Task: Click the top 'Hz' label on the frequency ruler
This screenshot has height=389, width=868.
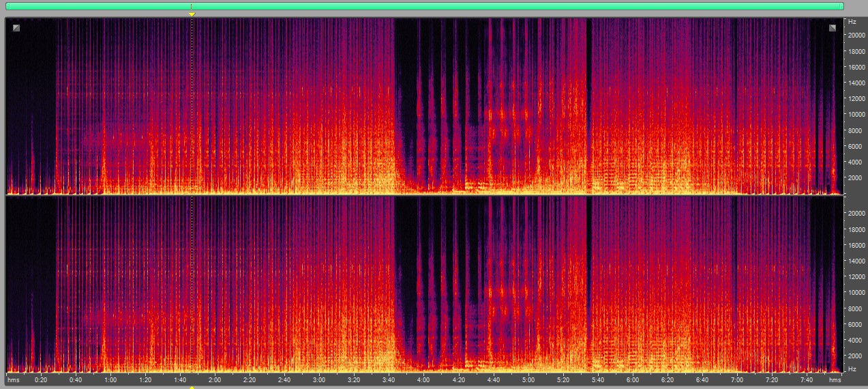Action: point(852,22)
